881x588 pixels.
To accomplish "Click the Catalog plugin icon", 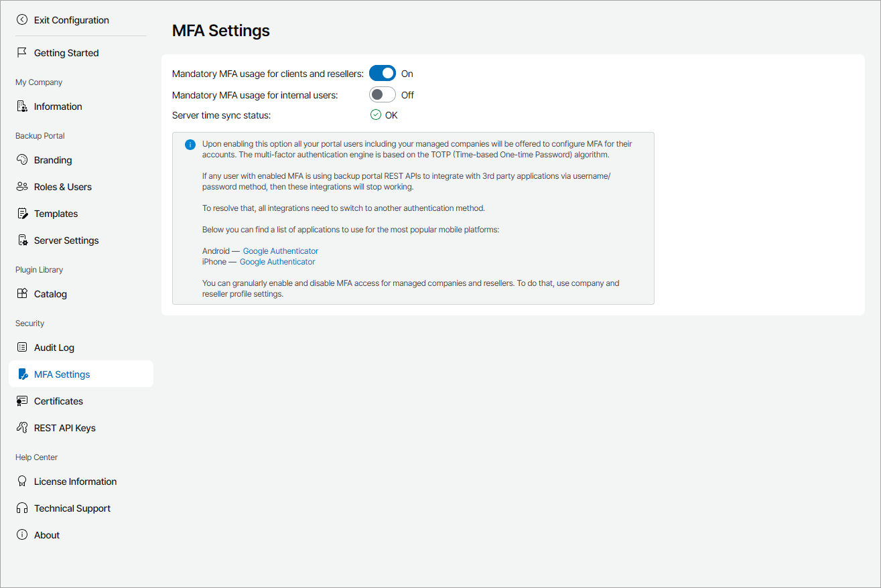I will (22, 294).
